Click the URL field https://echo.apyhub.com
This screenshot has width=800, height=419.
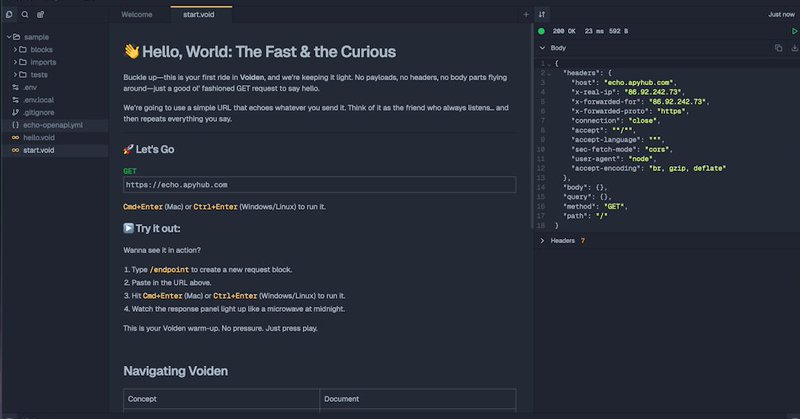pos(319,185)
